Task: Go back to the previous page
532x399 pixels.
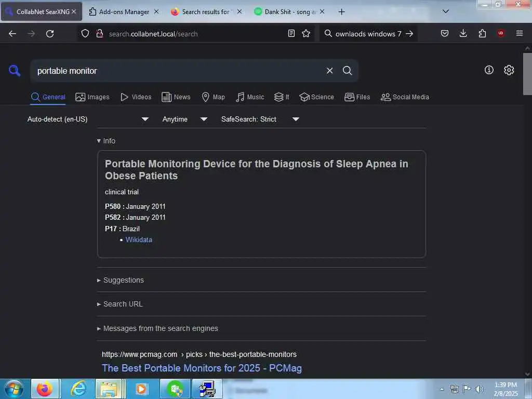Action: (x=12, y=34)
